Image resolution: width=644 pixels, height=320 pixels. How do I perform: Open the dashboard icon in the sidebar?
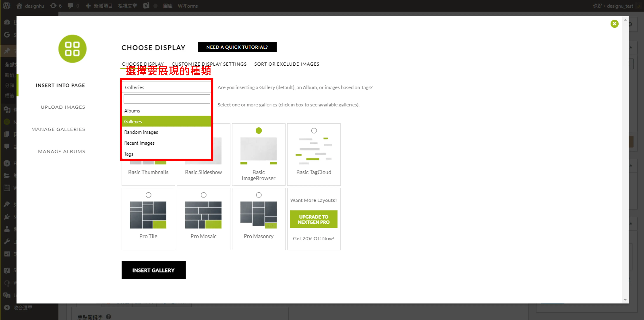[x=7, y=22]
